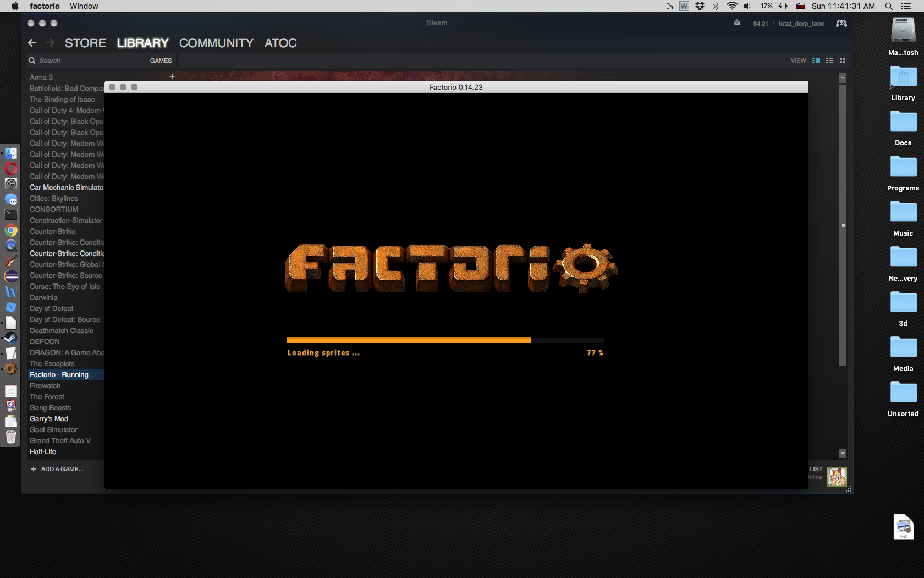This screenshot has height=578, width=924.
Task: Go back with Steam's left arrow
Action: [32, 43]
